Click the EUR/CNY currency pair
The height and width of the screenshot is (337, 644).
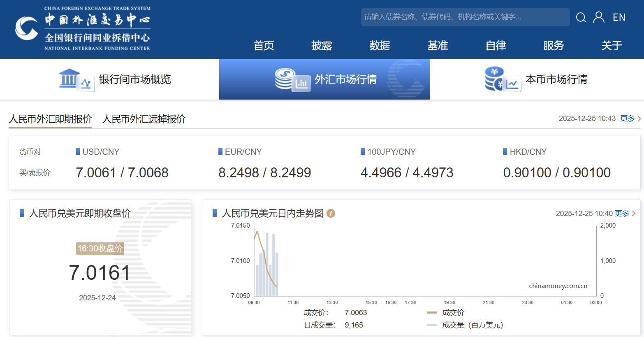(243, 152)
